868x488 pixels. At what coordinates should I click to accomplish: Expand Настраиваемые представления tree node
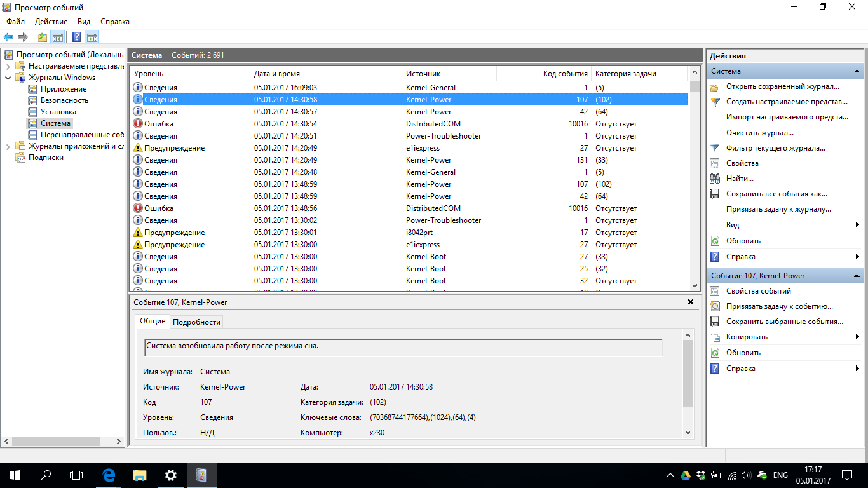(8, 66)
